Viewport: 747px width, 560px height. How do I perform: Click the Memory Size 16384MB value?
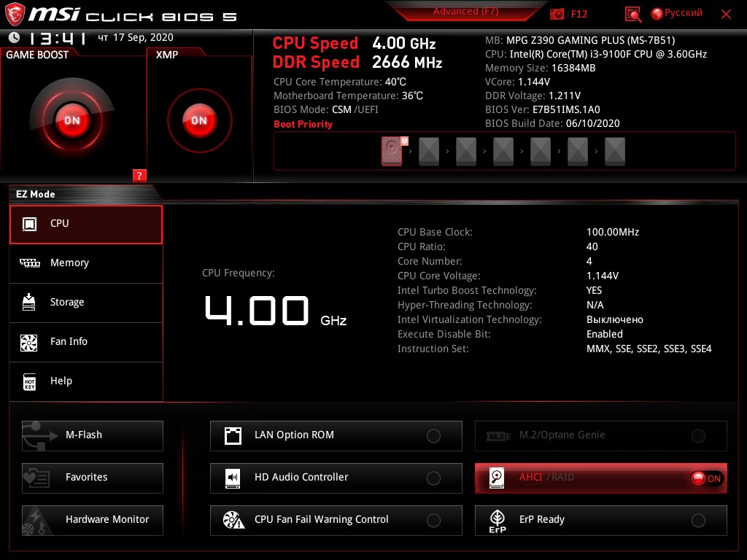point(573,68)
